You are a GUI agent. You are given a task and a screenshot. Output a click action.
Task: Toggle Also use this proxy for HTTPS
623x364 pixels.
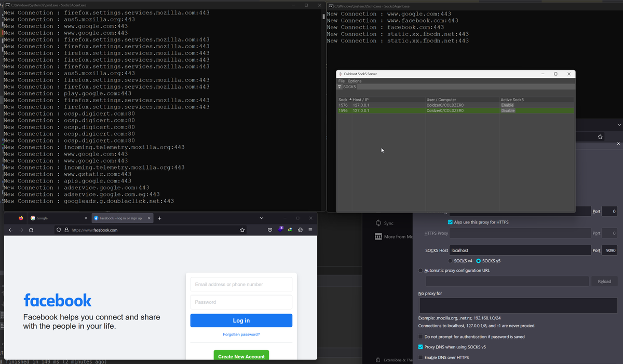pos(450,222)
